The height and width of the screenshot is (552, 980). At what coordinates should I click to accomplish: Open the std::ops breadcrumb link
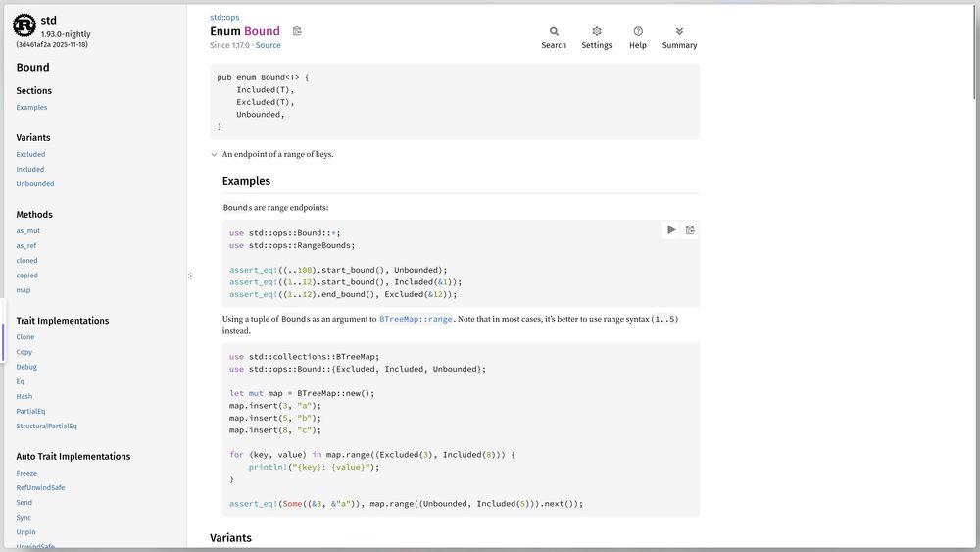pyautogui.click(x=224, y=17)
